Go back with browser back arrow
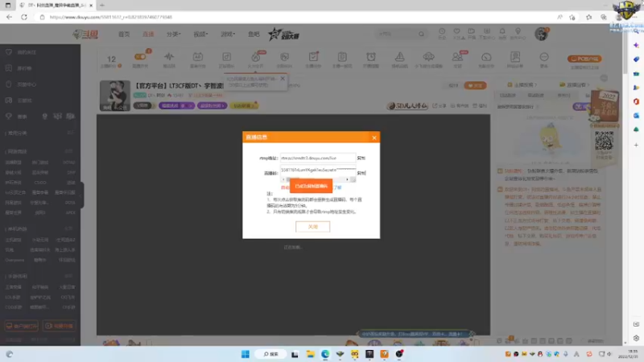Image resolution: width=644 pixels, height=362 pixels. click(x=9, y=17)
